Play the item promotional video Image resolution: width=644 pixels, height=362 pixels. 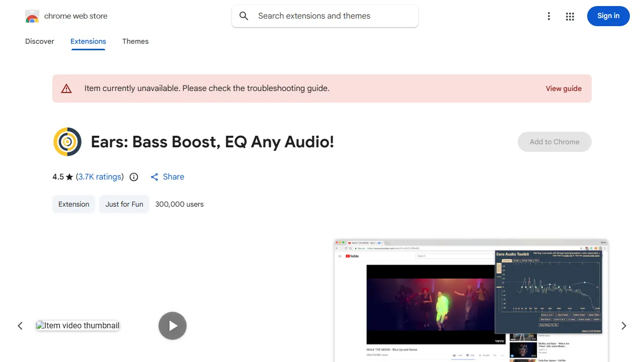(x=173, y=326)
